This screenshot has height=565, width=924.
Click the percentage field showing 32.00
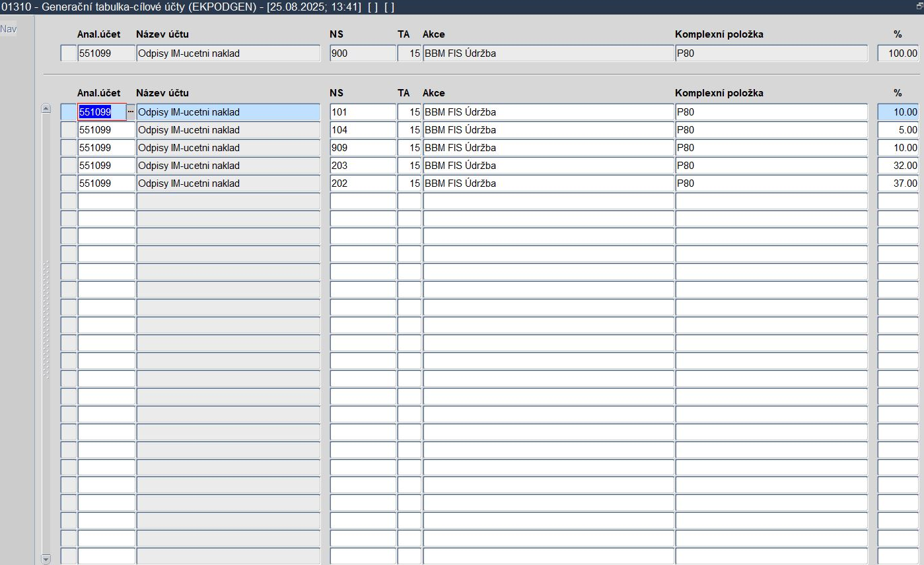tap(898, 166)
